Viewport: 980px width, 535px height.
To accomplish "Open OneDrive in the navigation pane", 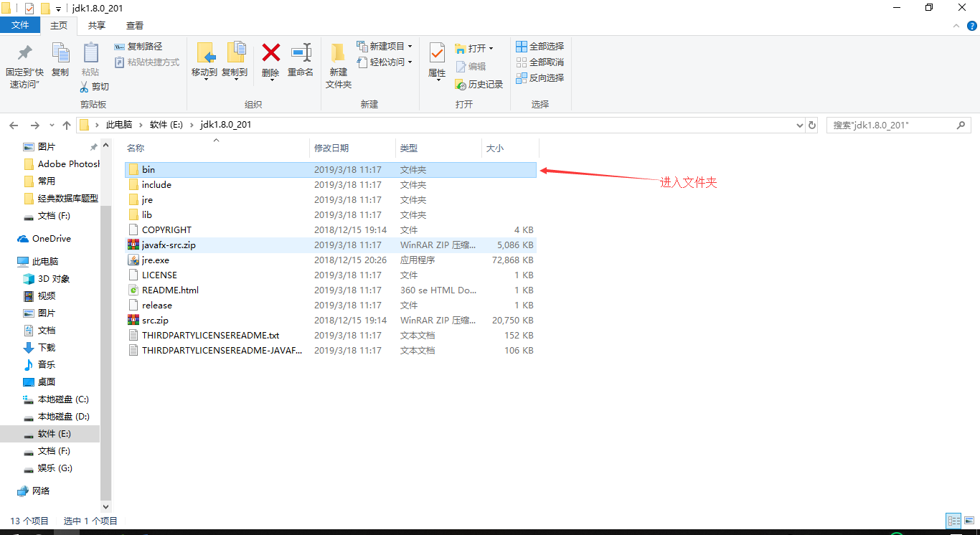I will click(51, 239).
